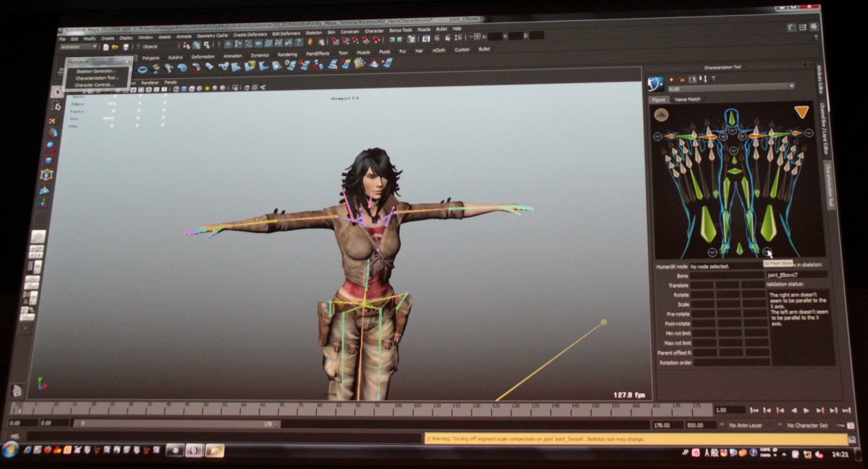Click the polygon torus shelf icon
868x469 pixels.
pos(142,69)
